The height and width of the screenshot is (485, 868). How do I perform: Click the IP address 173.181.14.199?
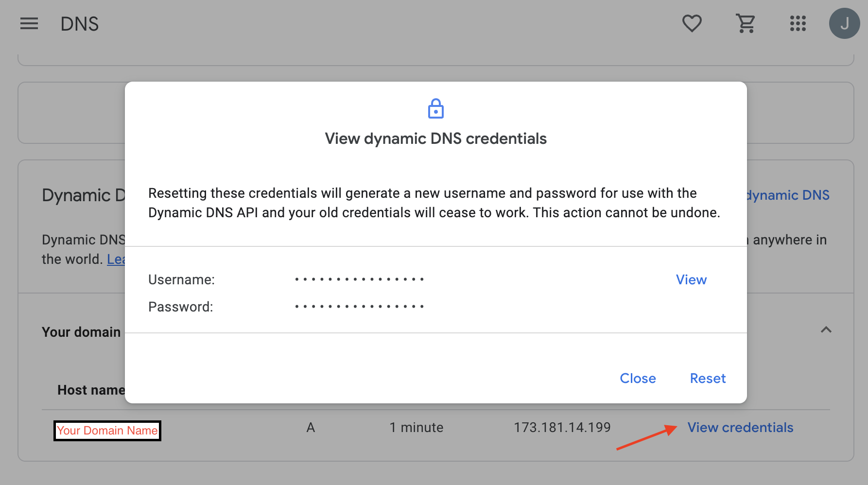(x=562, y=427)
